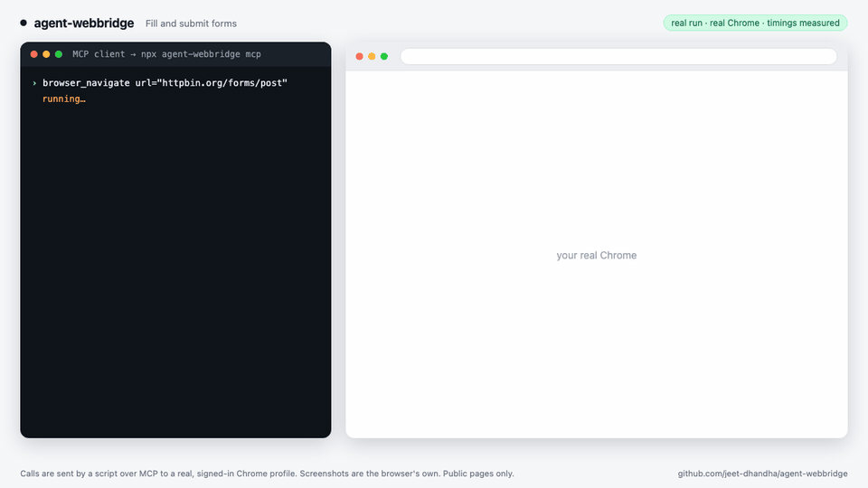
Task: Close the terminal window with red button
Action: [x=33, y=54]
